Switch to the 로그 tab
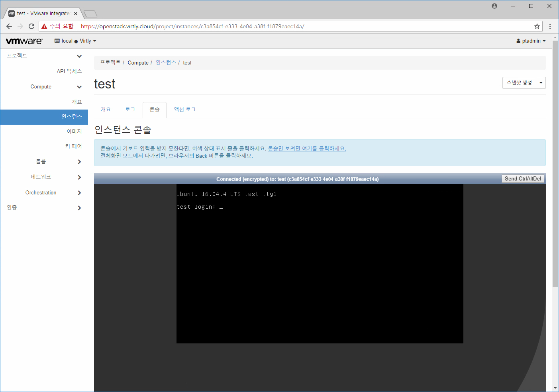Screen dimensions: 559x392 (x=130, y=110)
